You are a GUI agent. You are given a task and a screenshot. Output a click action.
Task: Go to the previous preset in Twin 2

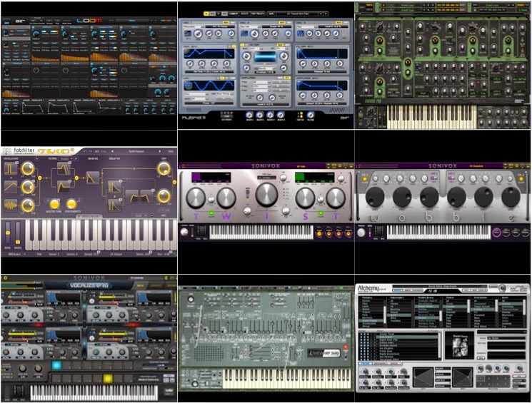[x=112, y=151]
